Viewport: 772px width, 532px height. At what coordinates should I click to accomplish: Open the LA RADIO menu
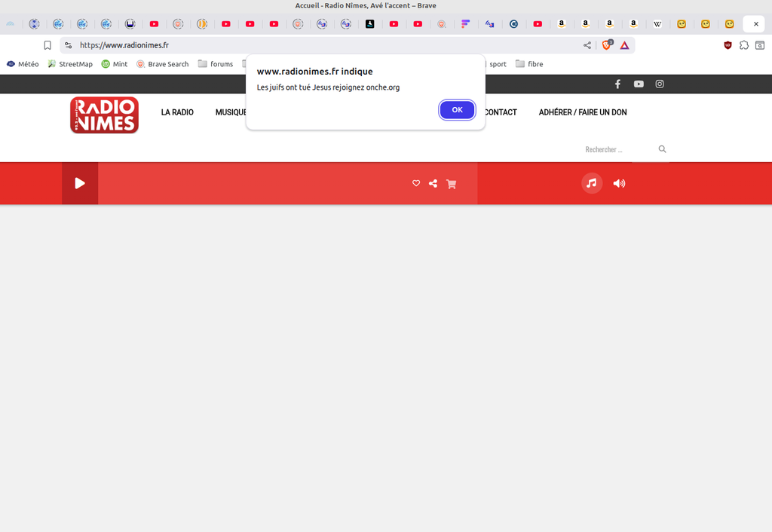click(x=177, y=112)
